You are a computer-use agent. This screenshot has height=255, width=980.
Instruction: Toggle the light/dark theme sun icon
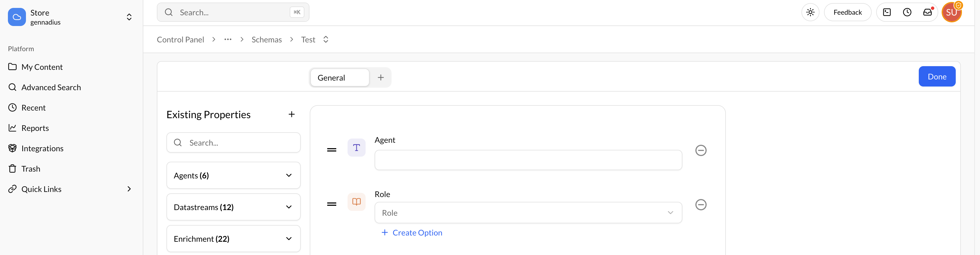pyautogui.click(x=810, y=12)
